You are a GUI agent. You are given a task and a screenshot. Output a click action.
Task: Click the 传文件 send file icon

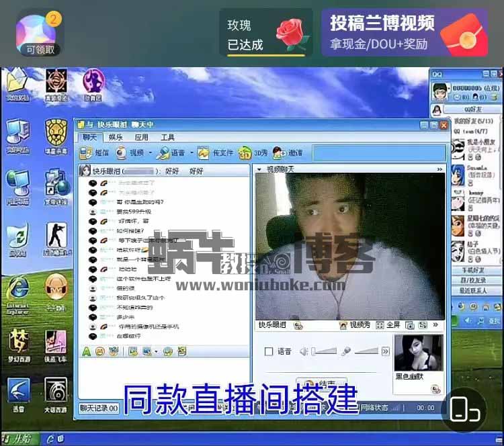(x=203, y=153)
